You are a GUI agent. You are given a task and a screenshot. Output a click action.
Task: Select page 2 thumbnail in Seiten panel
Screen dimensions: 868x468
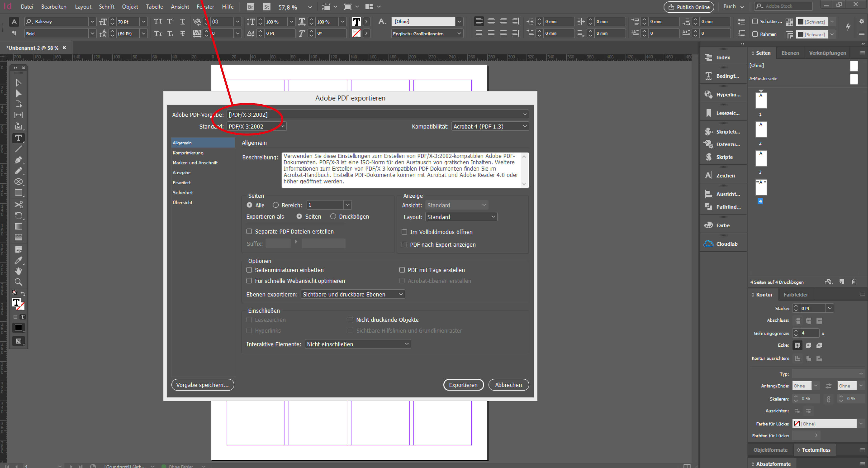(761, 130)
